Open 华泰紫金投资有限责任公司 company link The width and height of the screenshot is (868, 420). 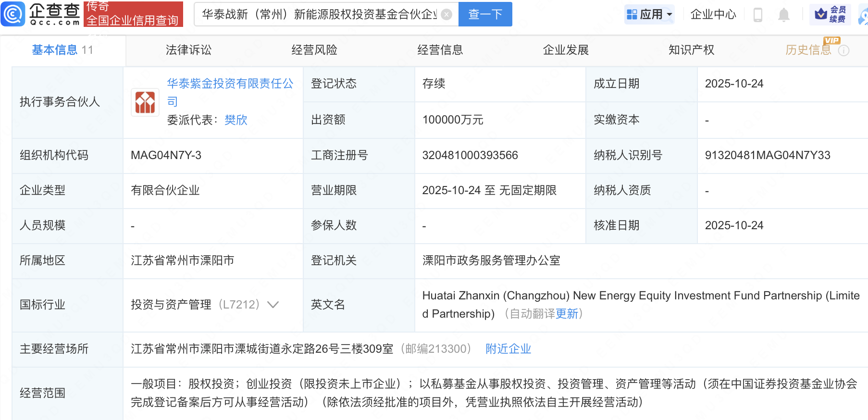pos(230,84)
